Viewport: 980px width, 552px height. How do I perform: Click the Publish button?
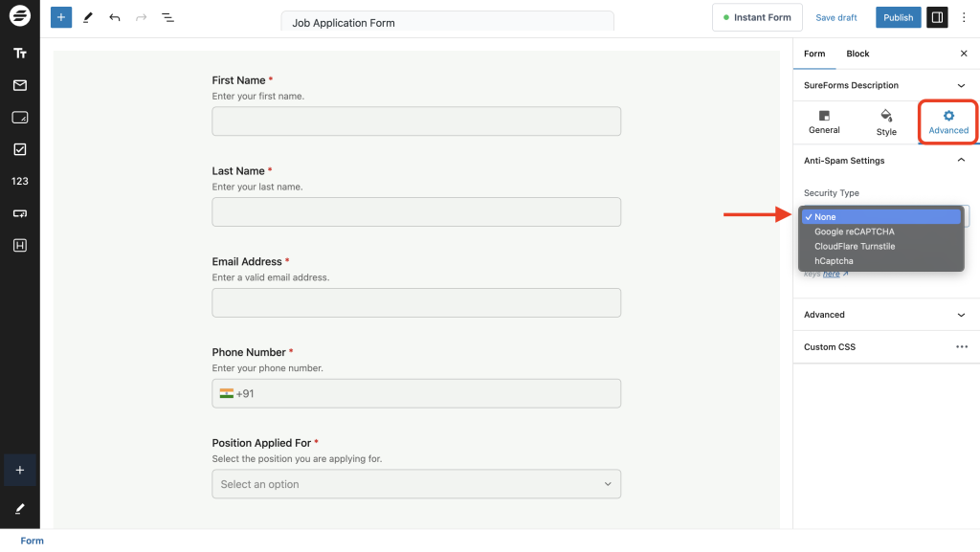(x=898, y=17)
